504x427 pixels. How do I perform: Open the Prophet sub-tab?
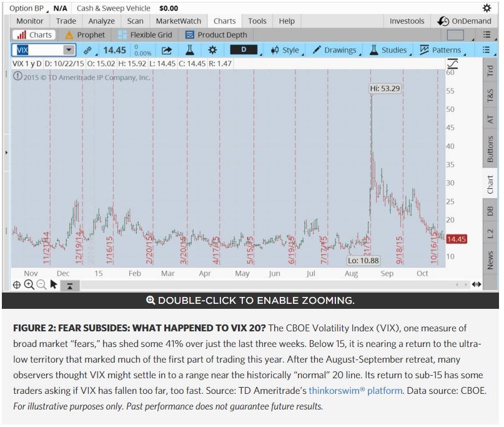pos(85,35)
